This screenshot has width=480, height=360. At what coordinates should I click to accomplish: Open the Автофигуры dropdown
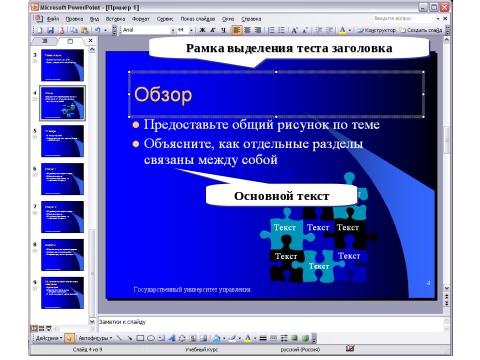coord(95,338)
